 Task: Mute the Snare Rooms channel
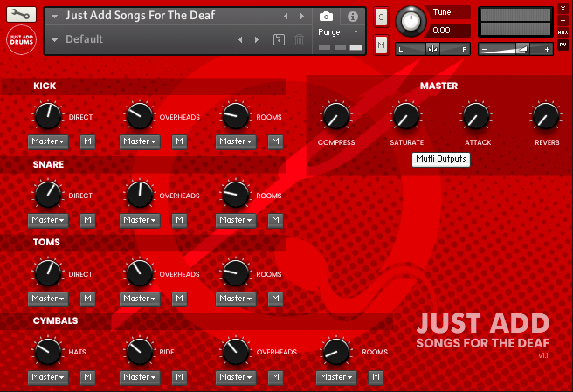(x=276, y=220)
